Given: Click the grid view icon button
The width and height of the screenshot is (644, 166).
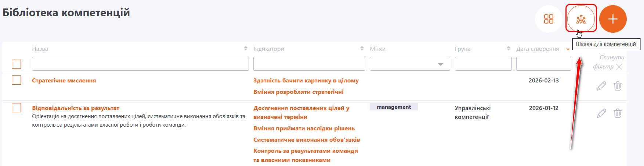Looking at the screenshot, I should tap(549, 19).
